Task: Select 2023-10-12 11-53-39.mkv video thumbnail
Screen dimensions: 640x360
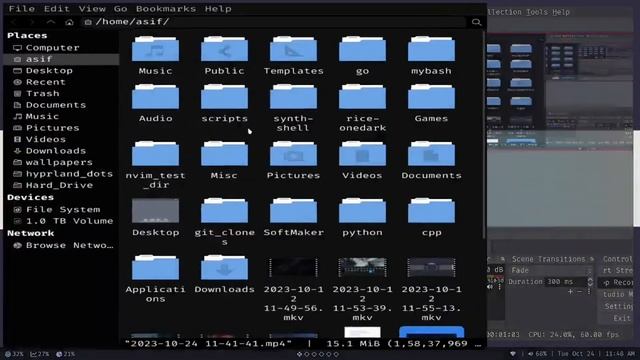Action: (362, 267)
